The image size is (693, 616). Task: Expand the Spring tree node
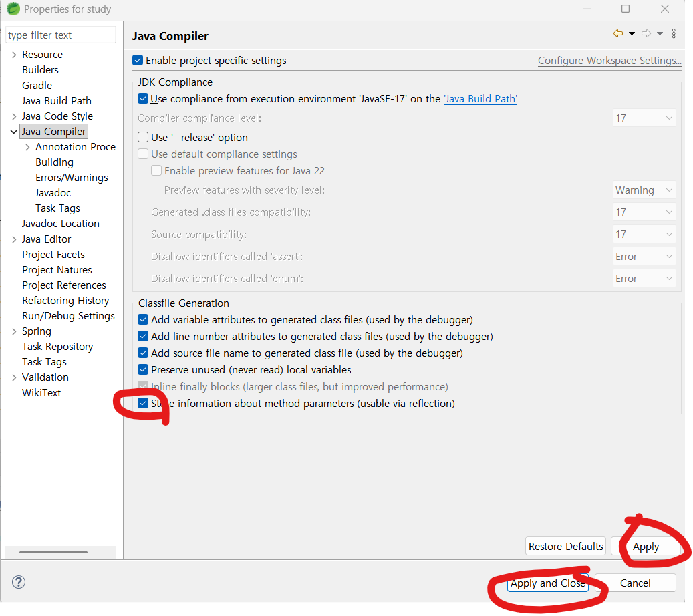click(14, 331)
